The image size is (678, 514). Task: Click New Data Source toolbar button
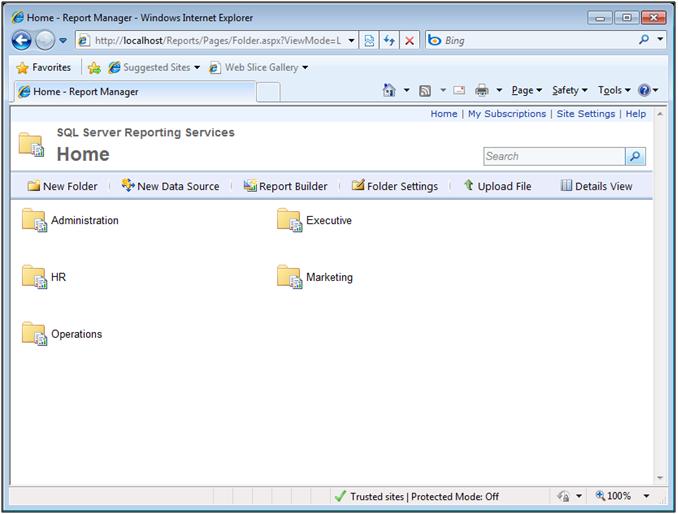(170, 186)
